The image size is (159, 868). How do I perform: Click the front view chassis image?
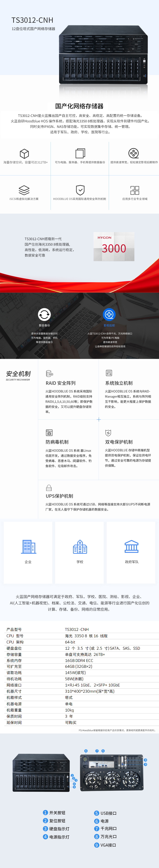41,773
